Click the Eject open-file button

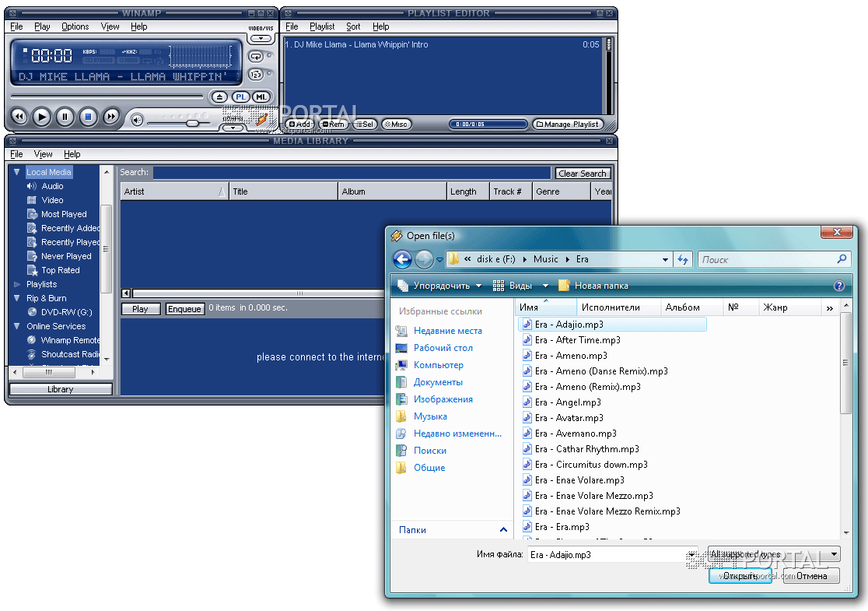click(219, 97)
